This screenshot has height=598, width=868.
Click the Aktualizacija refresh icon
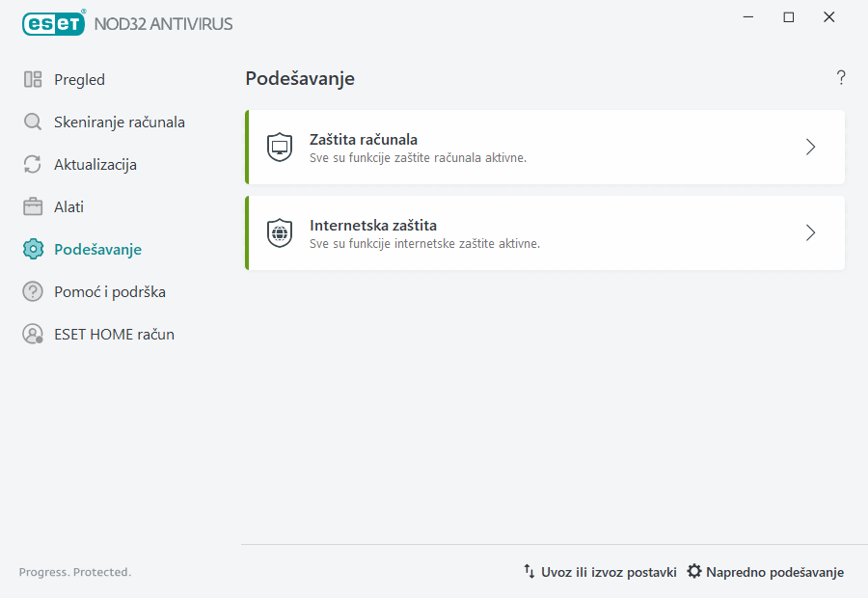[33, 164]
